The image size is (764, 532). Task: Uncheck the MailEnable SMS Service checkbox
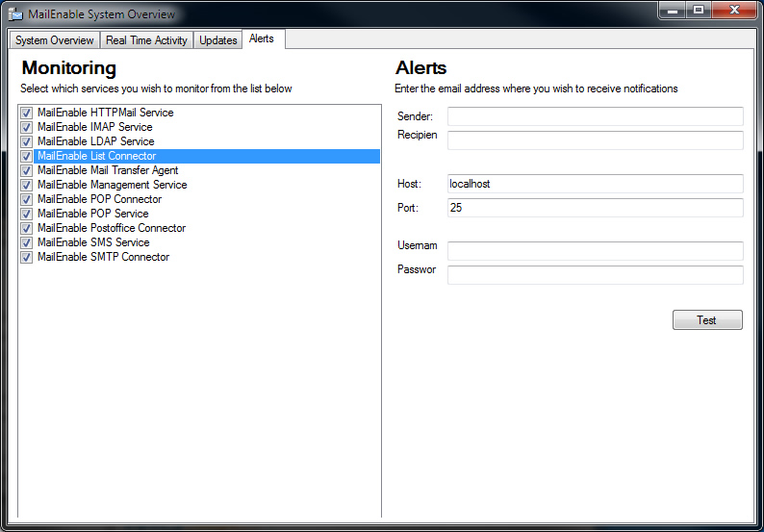26,242
